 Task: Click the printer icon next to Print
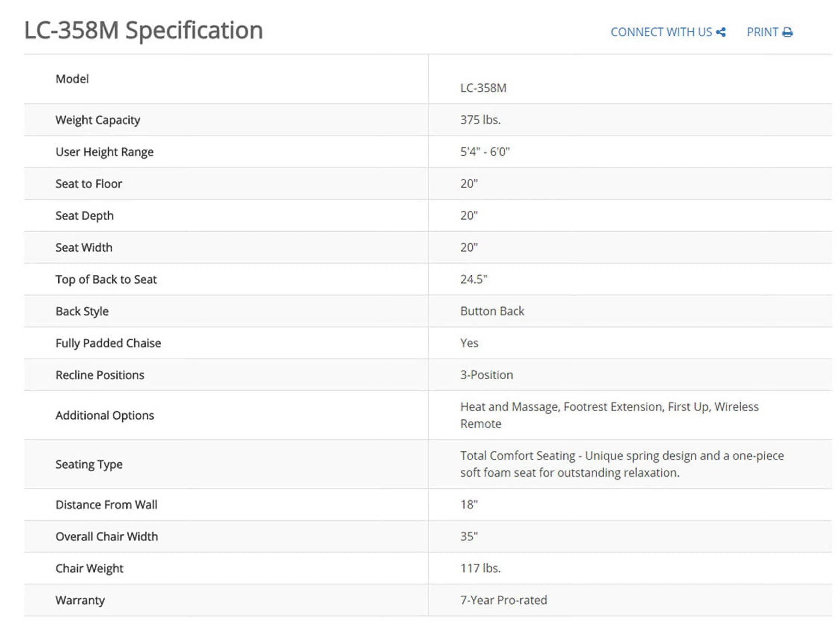point(787,32)
